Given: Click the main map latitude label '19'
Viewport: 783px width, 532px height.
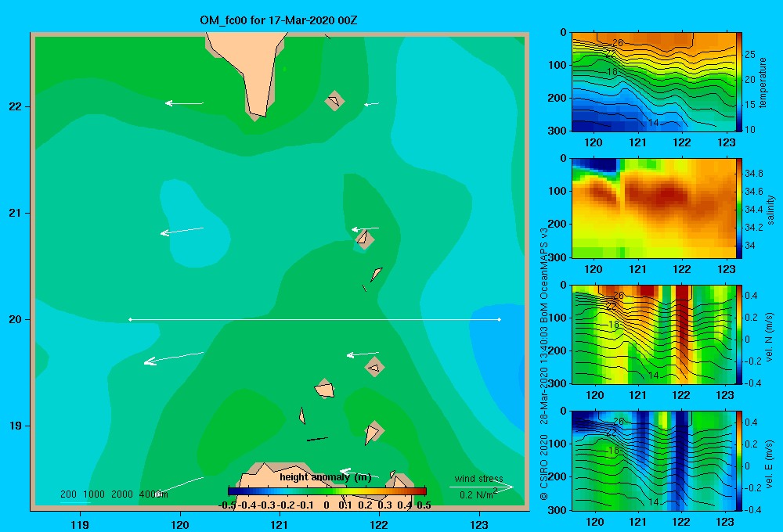Looking at the screenshot, I should pos(16,426).
